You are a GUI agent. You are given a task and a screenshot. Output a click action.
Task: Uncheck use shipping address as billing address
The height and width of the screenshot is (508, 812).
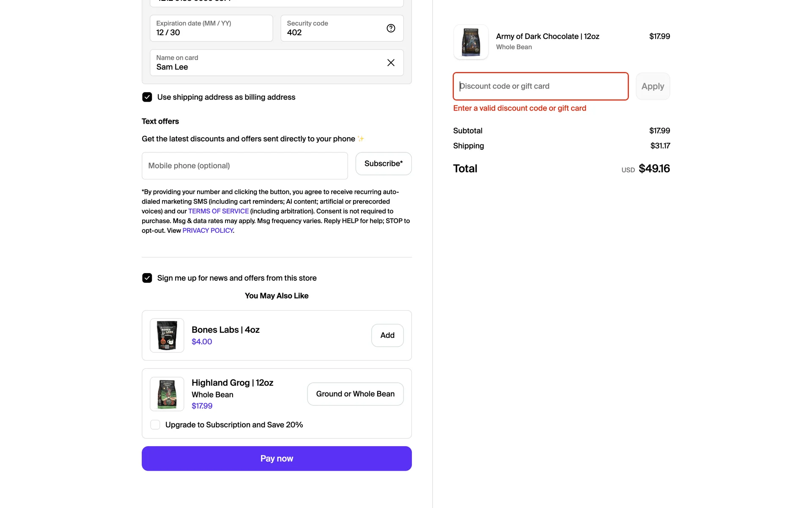(x=147, y=97)
